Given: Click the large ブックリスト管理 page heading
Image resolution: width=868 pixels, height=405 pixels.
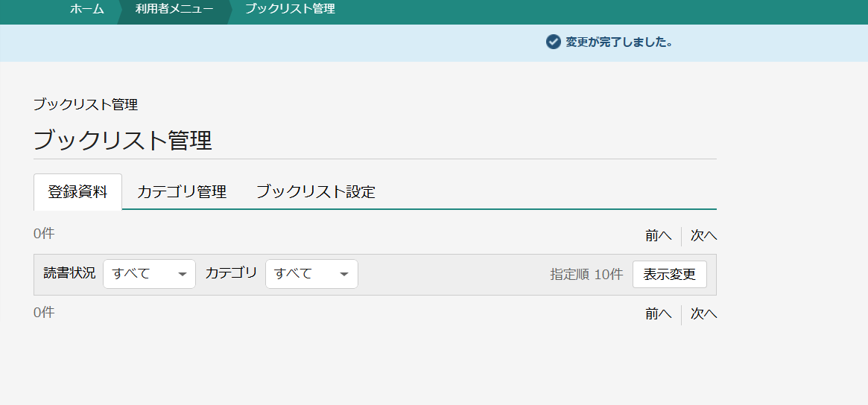Looking at the screenshot, I should pyautogui.click(x=123, y=140).
